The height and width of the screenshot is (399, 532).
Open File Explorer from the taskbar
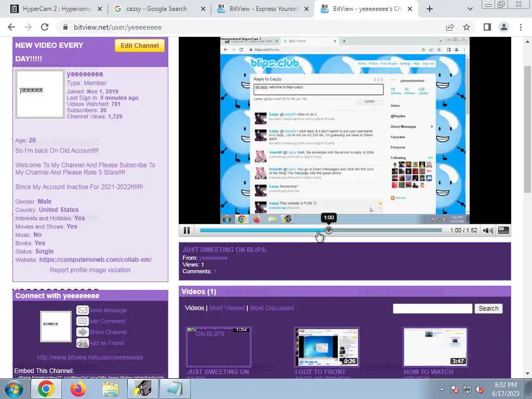(111, 389)
